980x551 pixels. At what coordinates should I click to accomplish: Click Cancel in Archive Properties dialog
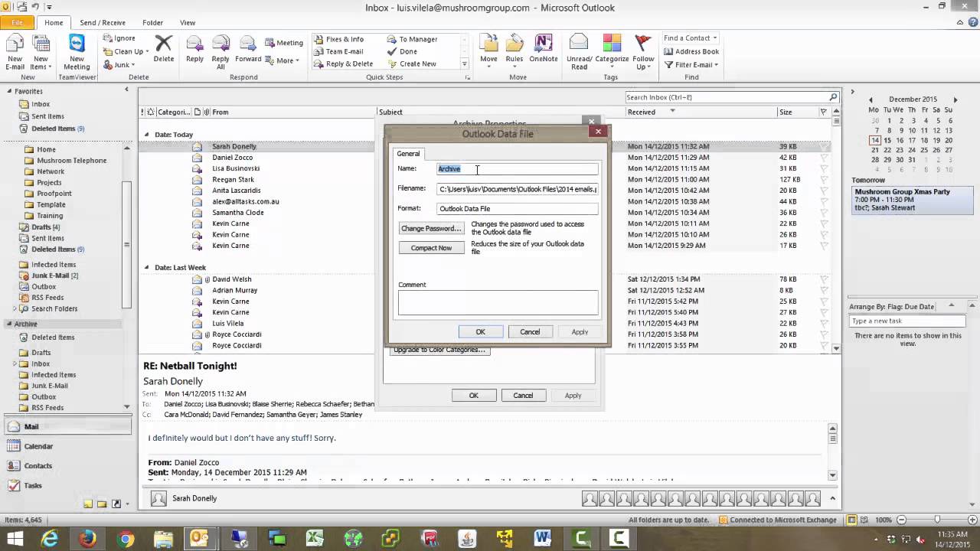[x=523, y=395]
